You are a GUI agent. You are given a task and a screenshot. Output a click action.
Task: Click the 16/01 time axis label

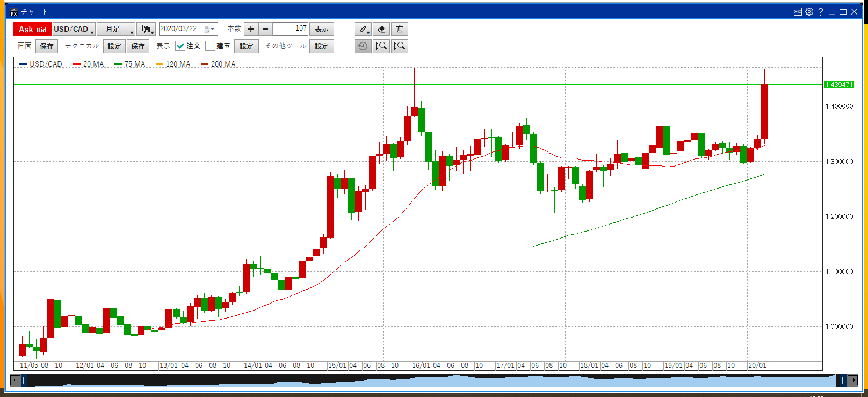click(x=421, y=365)
